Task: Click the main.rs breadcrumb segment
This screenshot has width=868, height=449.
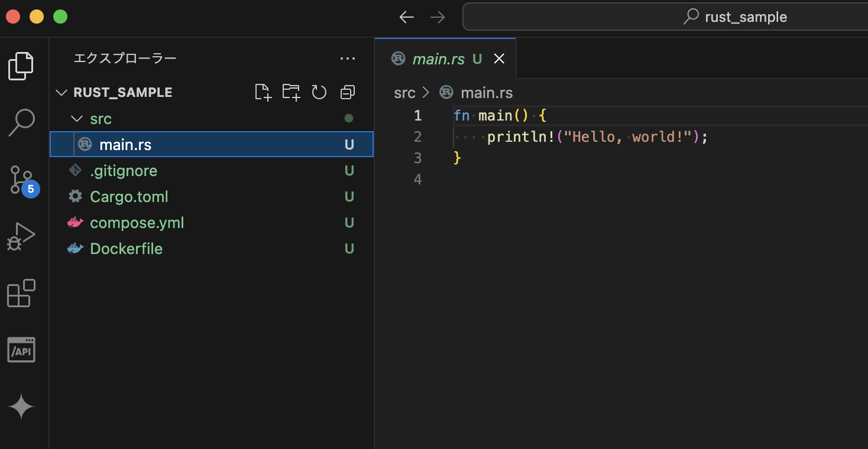Action: coord(487,93)
